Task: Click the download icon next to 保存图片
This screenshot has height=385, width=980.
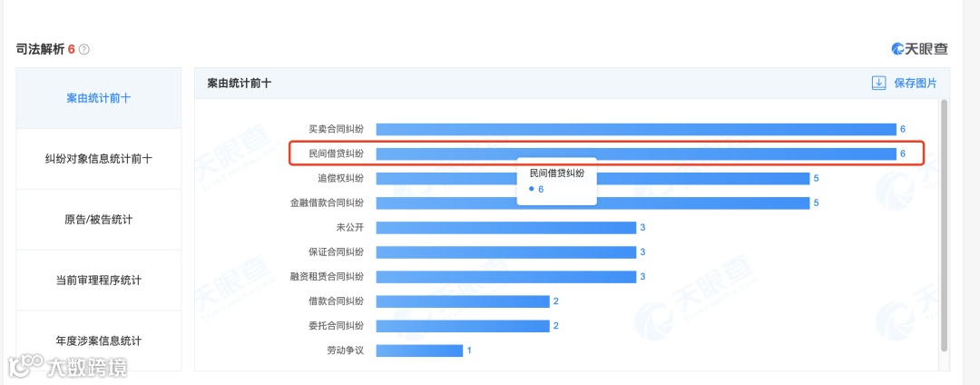Action: click(x=879, y=84)
